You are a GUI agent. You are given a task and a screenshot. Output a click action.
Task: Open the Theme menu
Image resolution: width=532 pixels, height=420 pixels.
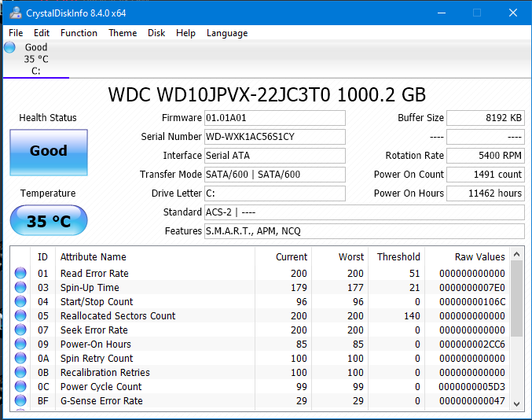tap(123, 33)
